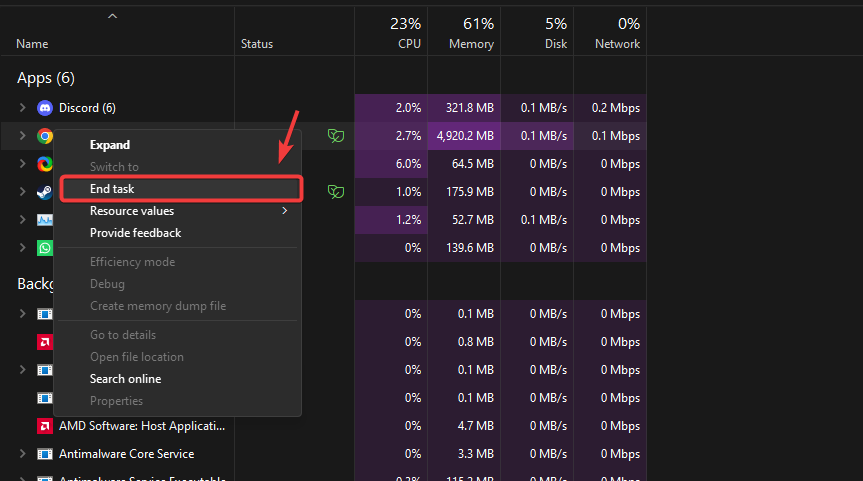Click efficiency mode leaf icon in Chrome row

[336, 136]
